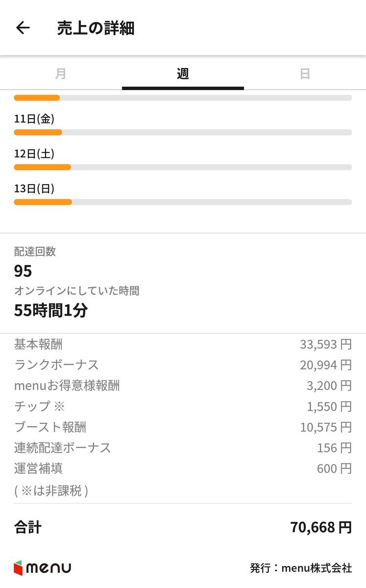Screen dimensions: 366x588
Task: Select the 11日(金) sales bar
Action: [x=183, y=132]
